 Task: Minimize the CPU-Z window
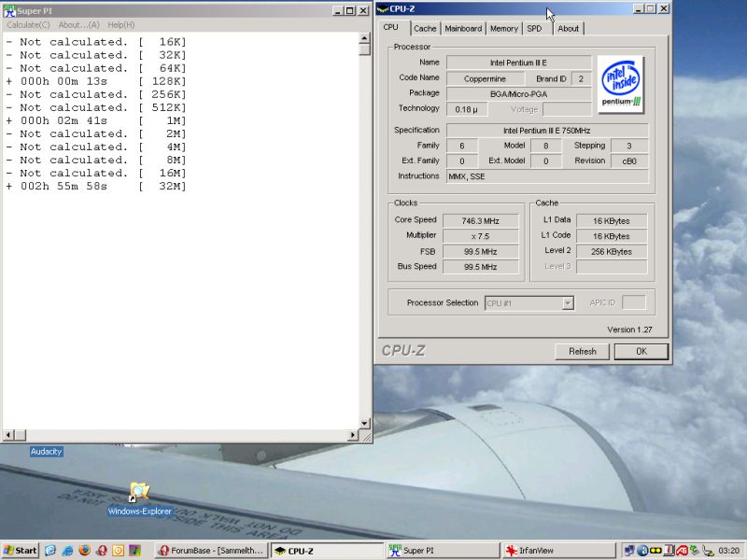click(639, 8)
